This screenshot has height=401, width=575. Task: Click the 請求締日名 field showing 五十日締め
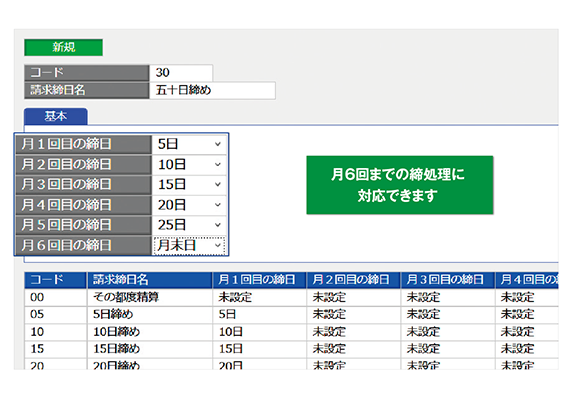coord(212,90)
